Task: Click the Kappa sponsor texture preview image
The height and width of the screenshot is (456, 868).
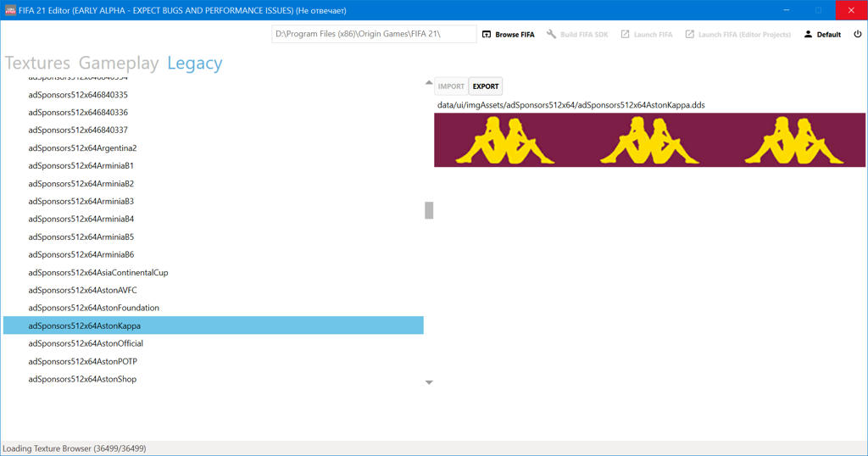Action: pos(649,140)
